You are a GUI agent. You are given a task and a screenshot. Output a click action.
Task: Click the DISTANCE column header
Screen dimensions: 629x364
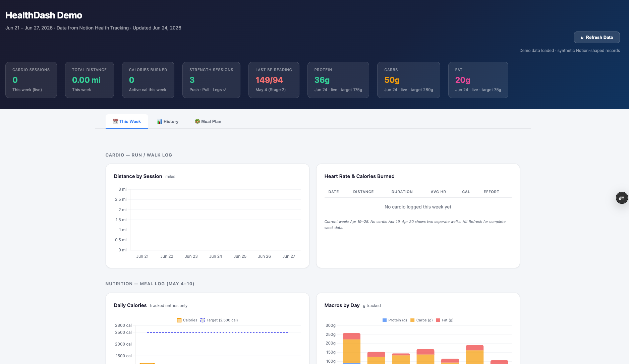tap(363, 192)
